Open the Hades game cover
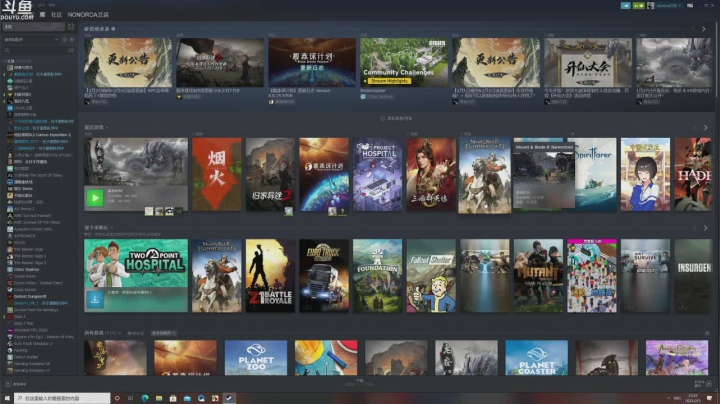 point(693,174)
